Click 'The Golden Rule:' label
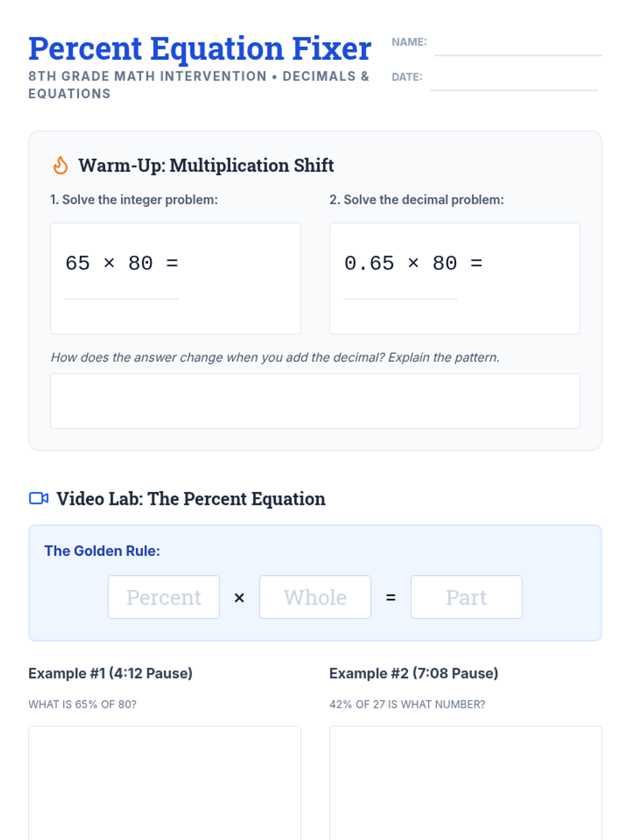This screenshot has width=630, height=840. coord(102,551)
